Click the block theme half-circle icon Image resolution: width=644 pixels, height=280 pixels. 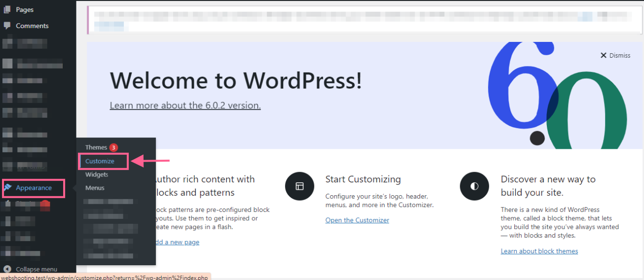pyautogui.click(x=474, y=186)
